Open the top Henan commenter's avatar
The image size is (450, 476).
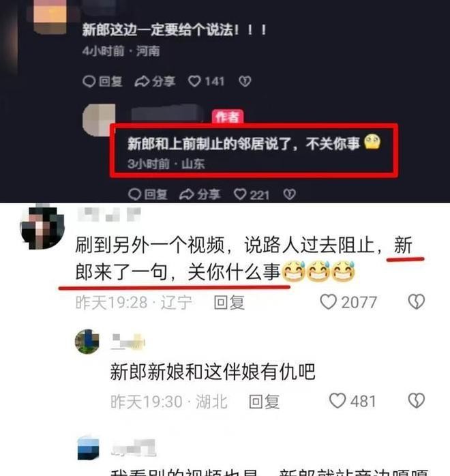click(50, 15)
